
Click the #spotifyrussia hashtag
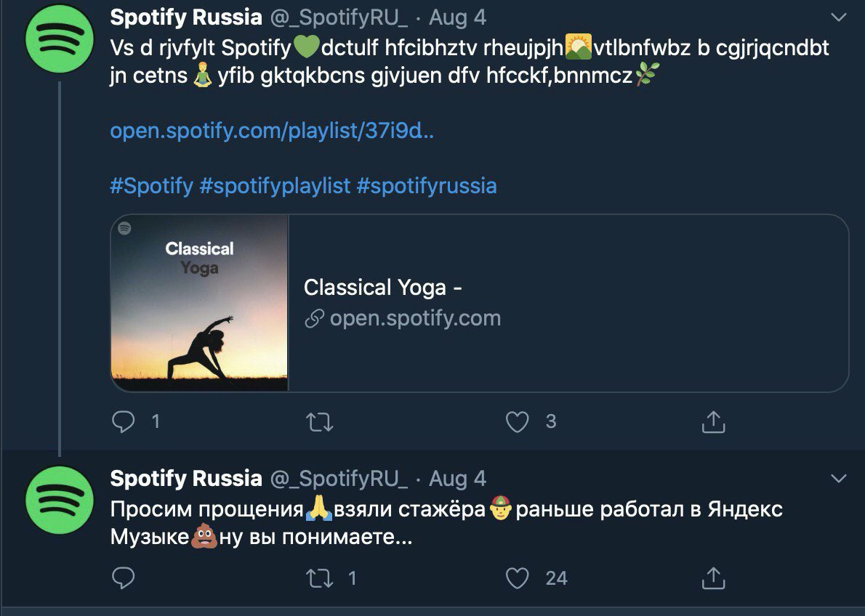point(427,186)
